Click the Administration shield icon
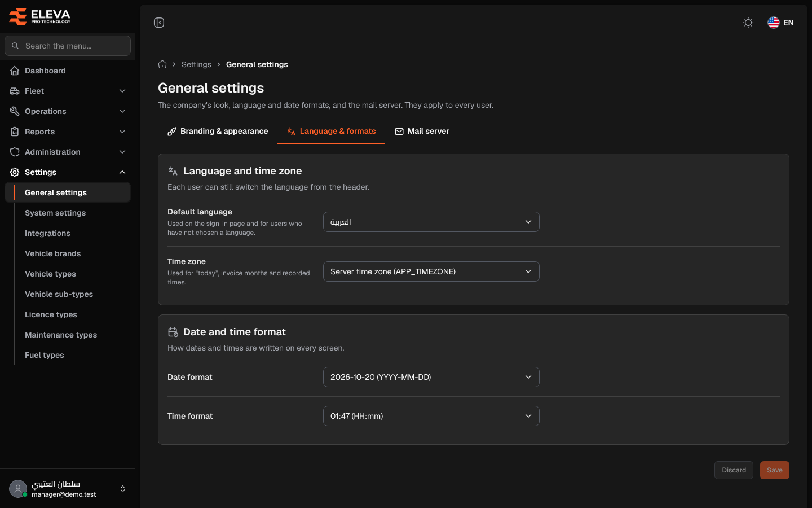Image resolution: width=812 pixels, height=508 pixels. 15,152
